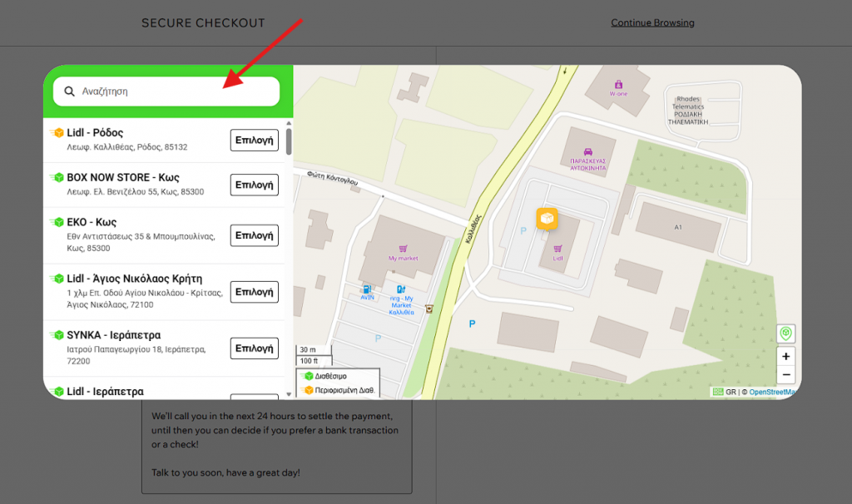852x504 pixels.
Task: Click the green box icon beside BOX NOW STORE - Κως
Action: coord(57,177)
